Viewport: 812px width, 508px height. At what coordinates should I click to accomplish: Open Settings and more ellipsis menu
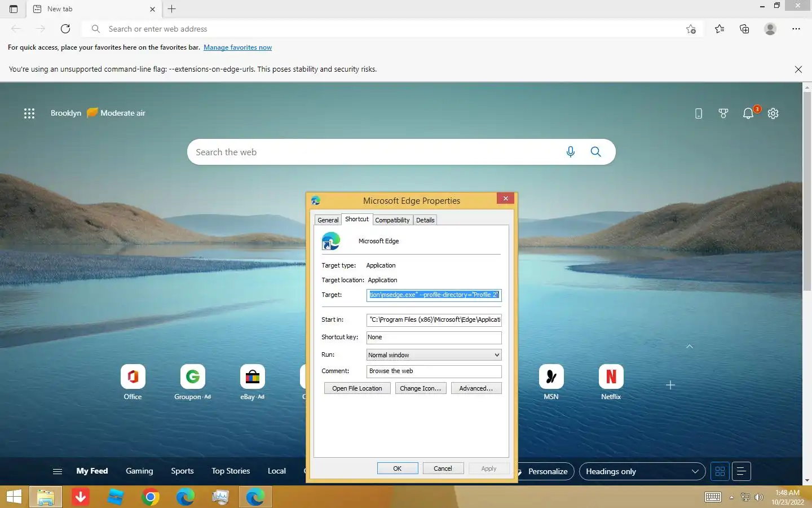tap(796, 29)
